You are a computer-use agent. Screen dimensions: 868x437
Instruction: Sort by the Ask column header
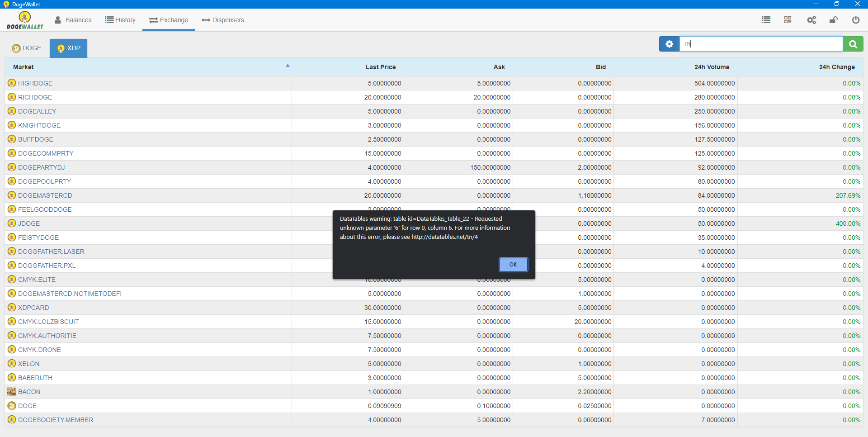click(x=499, y=67)
